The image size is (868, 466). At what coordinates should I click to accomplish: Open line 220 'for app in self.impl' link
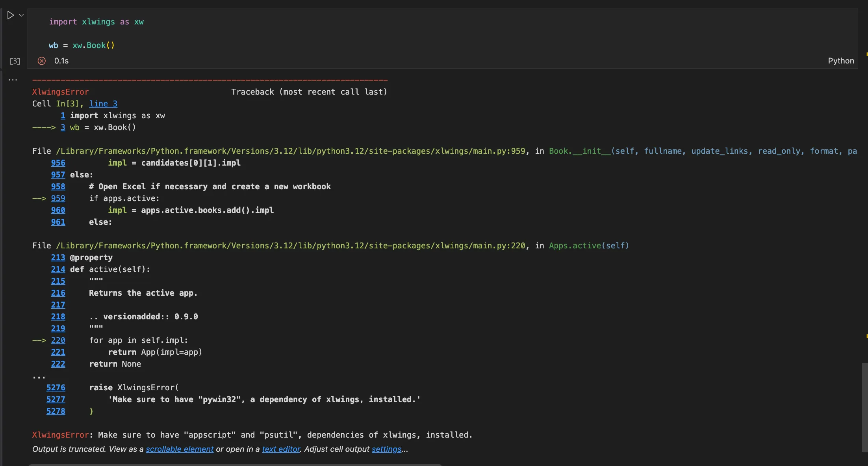[x=58, y=340]
